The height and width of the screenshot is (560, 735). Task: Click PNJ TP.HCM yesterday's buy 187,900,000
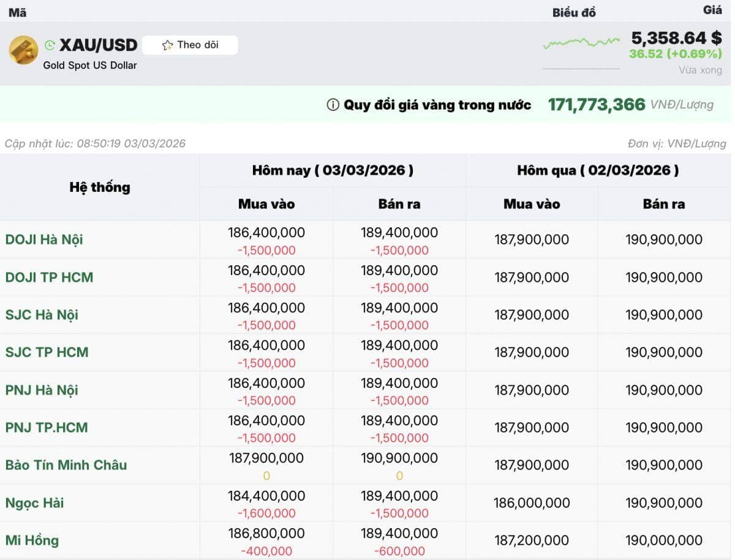[532, 428]
